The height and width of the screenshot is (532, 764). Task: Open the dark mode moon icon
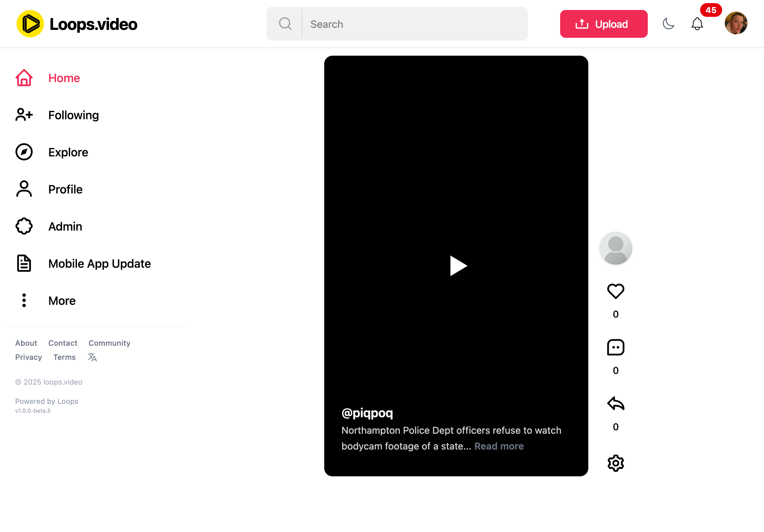[x=668, y=24]
